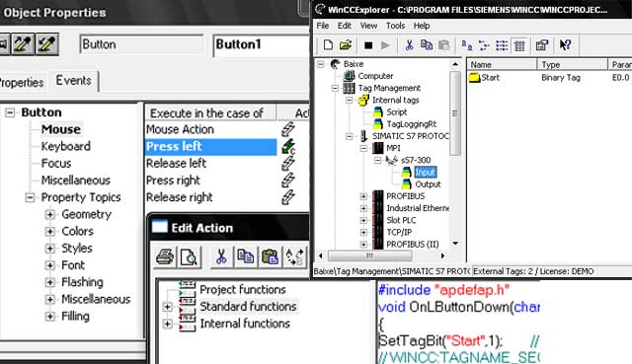Screen dimensions: 632x364
Task: Expand Standard functions in the function tree
Action: click(x=168, y=307)
